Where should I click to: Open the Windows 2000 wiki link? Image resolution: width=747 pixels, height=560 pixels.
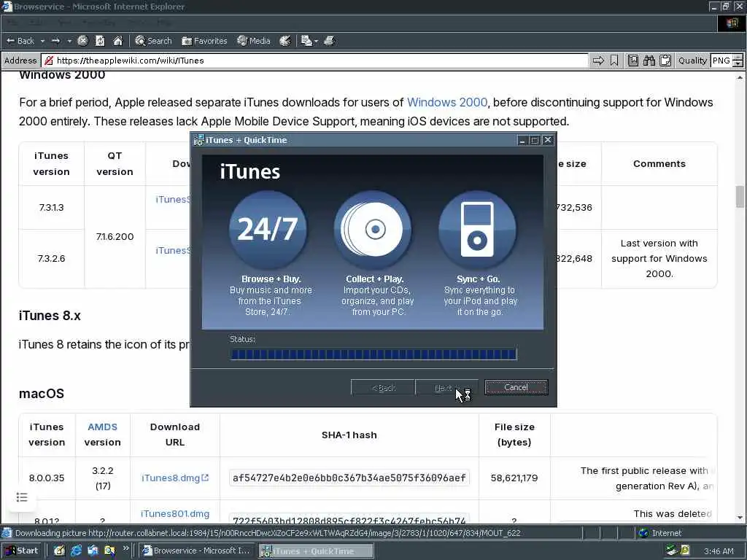[447, 102]
